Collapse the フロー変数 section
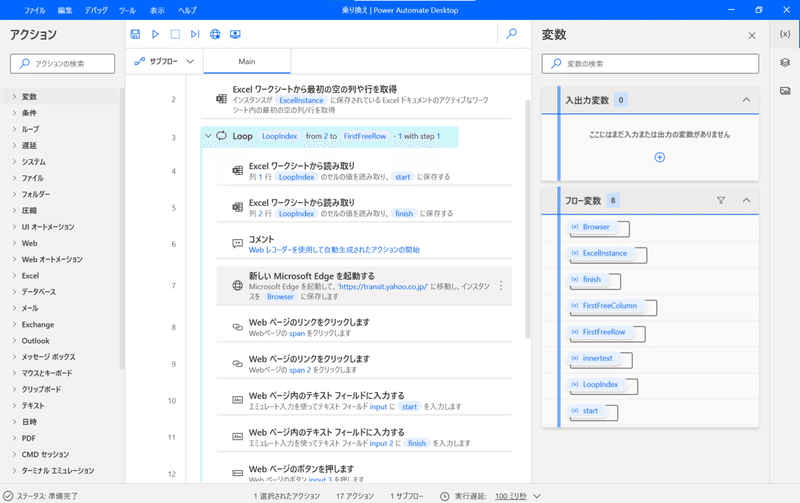This screenshot has width=800, height=503. click(x=746, y=200)
